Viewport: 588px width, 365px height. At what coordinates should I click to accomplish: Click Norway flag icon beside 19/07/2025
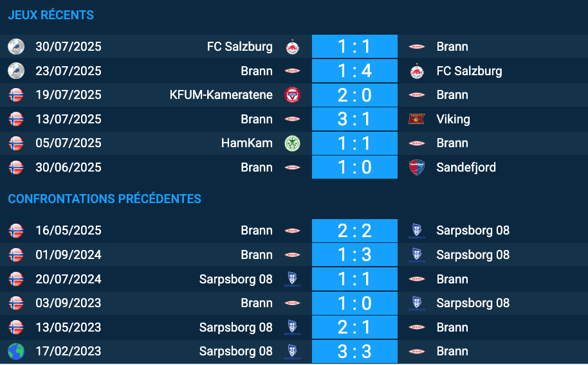coord(15,95)
